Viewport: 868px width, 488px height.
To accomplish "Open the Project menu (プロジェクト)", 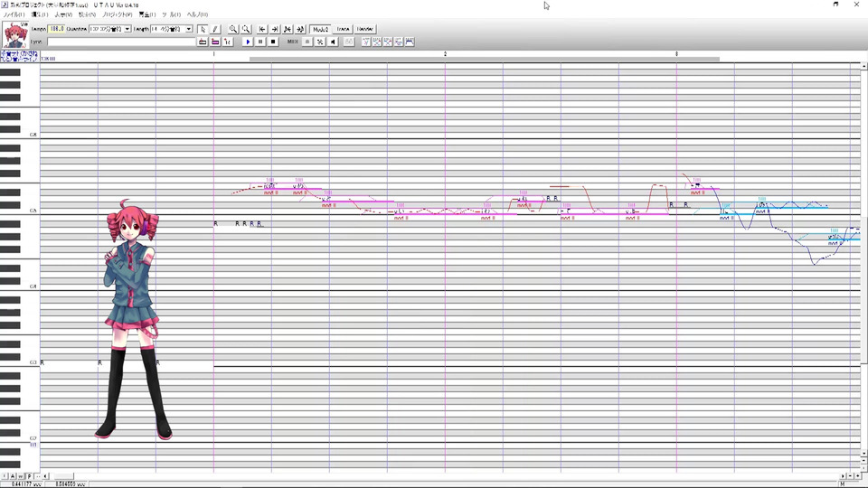I will pyautogui.click(x=118, y=14).
